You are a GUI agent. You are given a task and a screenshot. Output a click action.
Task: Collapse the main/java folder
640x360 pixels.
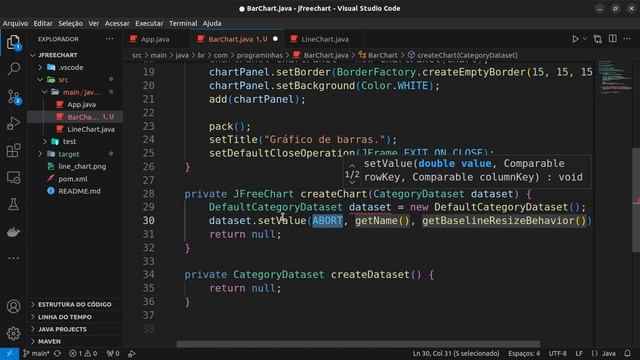[x=44, y=92]
